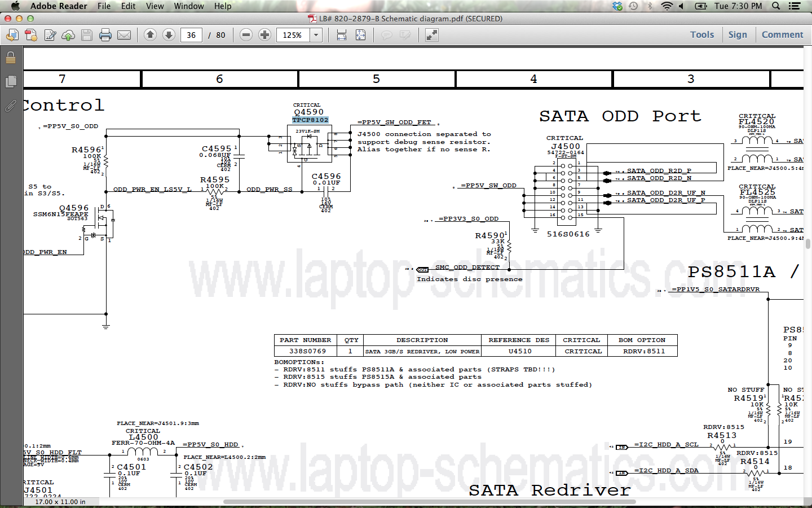Click the Fit one full page icon
Viewport: 812px width, 508px height.
360,35
